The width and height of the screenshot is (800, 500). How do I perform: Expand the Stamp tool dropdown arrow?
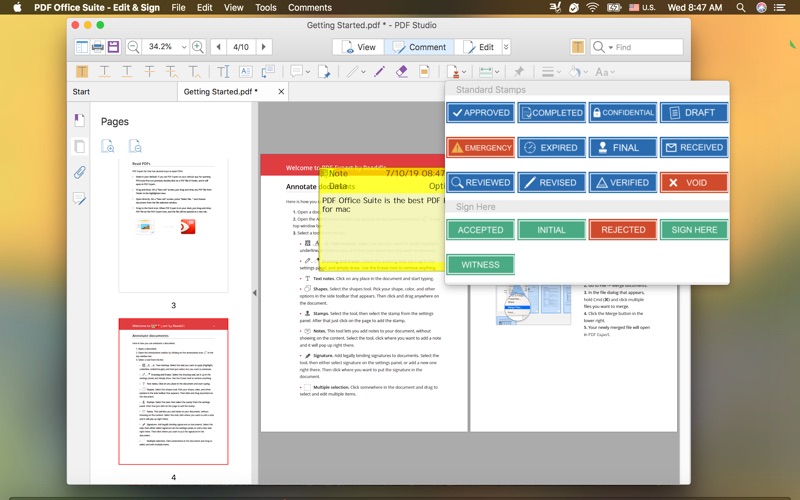click(x=463, y=72)
